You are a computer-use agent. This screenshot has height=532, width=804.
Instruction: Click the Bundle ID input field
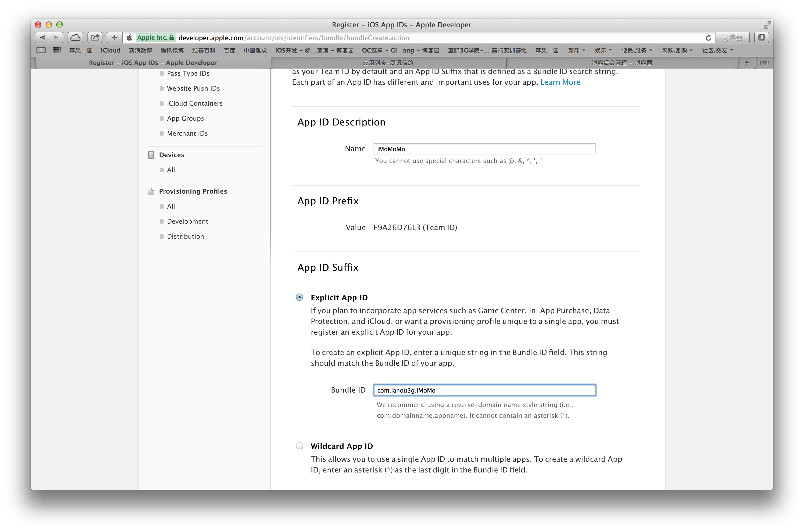point(485,390)
